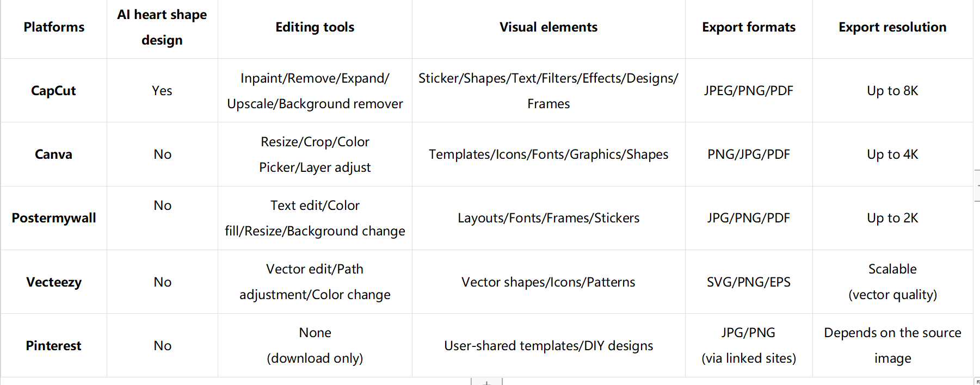This screenshot has height=385, width=980.
Task: Click the Canva row name cell
Action: tap(53, 154)
